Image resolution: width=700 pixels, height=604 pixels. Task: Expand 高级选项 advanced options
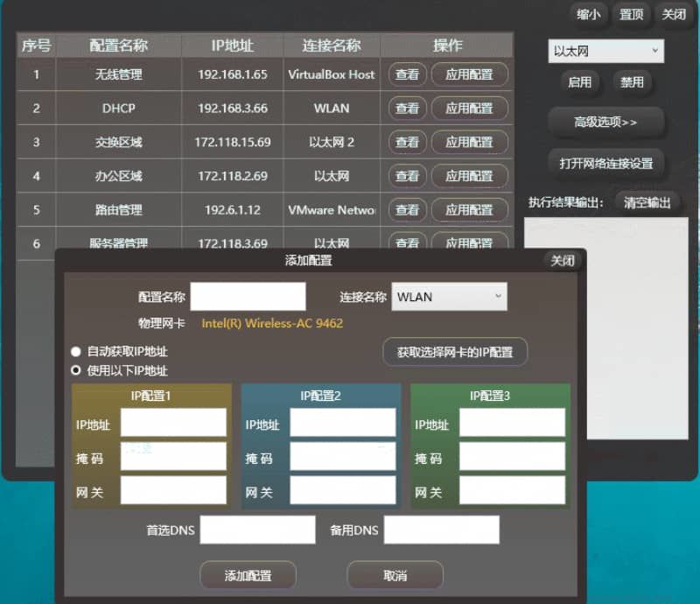pos(605,121)
